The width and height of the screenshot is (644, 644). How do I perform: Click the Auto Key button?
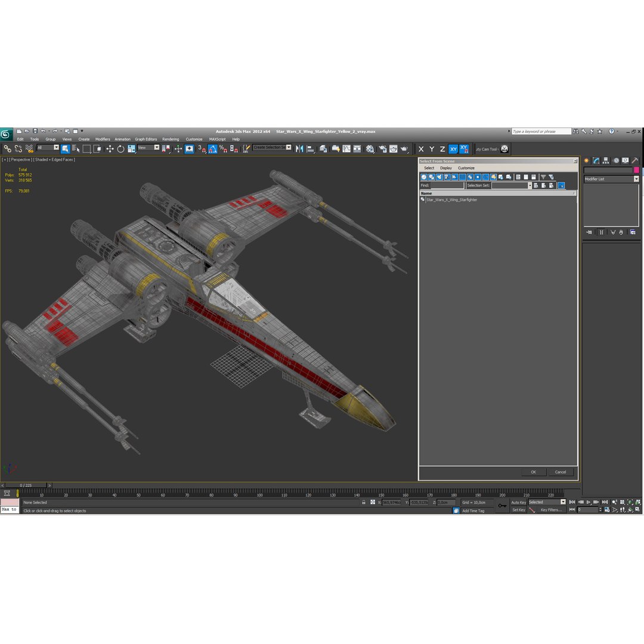point(518,502)
